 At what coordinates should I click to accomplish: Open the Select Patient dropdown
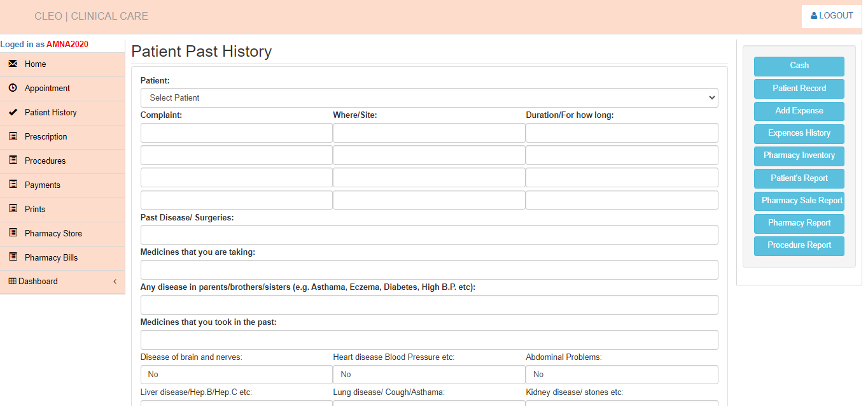tap(429, 98)
